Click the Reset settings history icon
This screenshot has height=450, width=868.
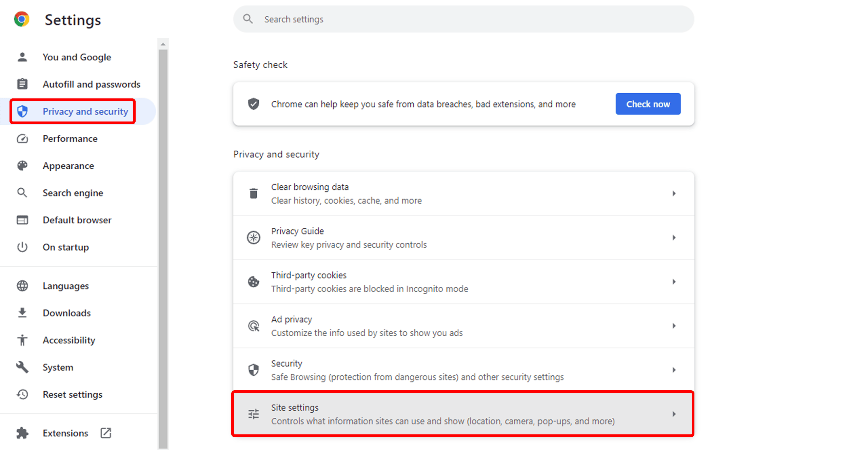click(22, 394)
